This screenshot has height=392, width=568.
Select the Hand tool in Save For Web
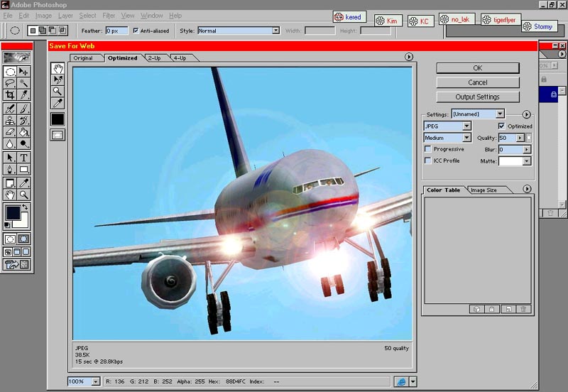(x=58, y=69)
